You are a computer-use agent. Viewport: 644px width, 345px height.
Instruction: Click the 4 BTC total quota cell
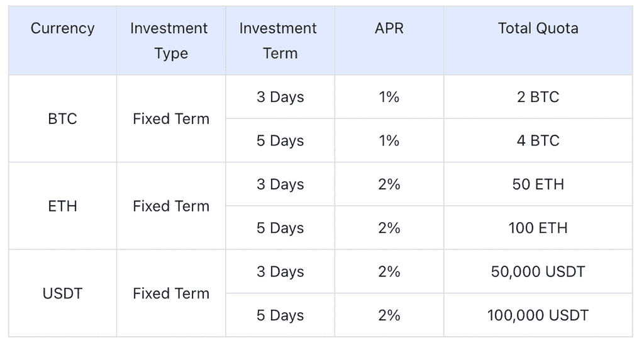(x=538, y=141)
